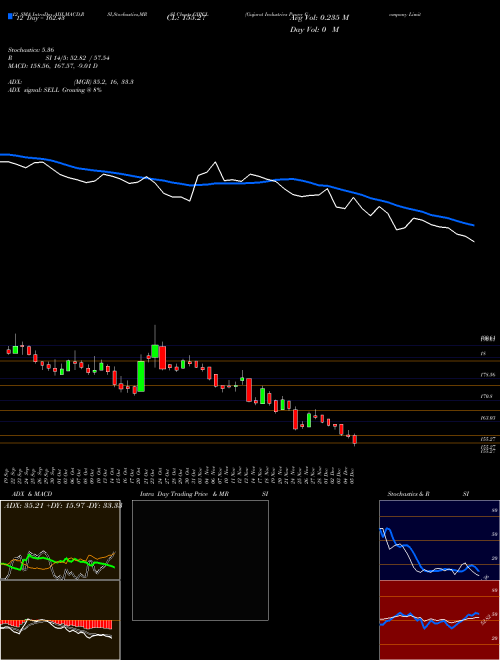Click the 178.36 price axis label
The height and width of the screenshot is (660, 500).
click(487, 374)
